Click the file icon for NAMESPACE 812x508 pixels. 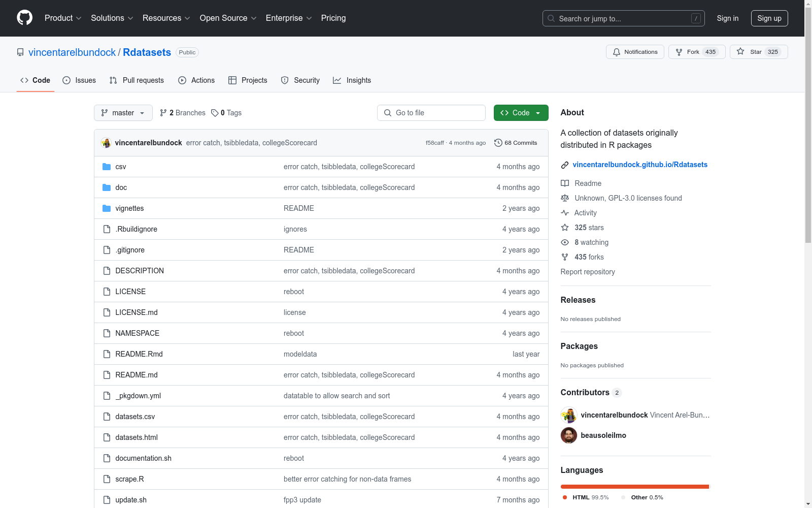click(107, 333)
